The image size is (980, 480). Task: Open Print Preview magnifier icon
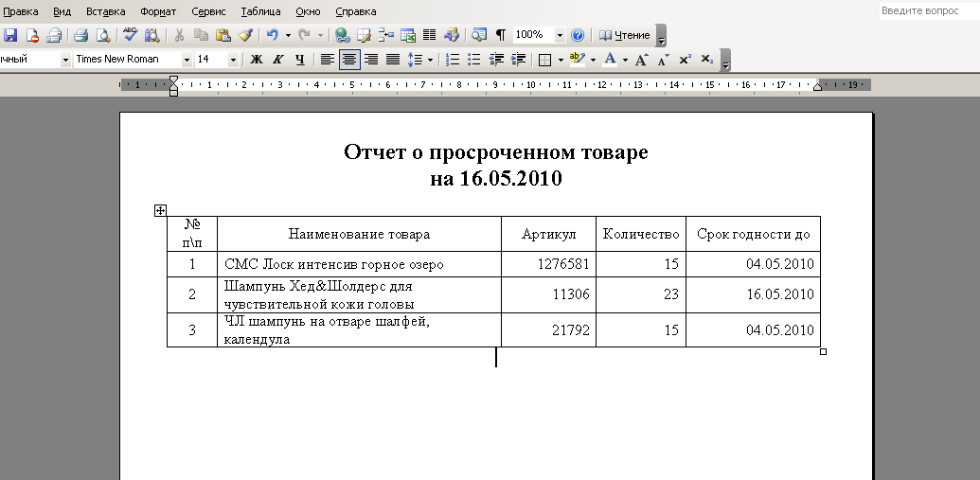(x=102, y=35)
